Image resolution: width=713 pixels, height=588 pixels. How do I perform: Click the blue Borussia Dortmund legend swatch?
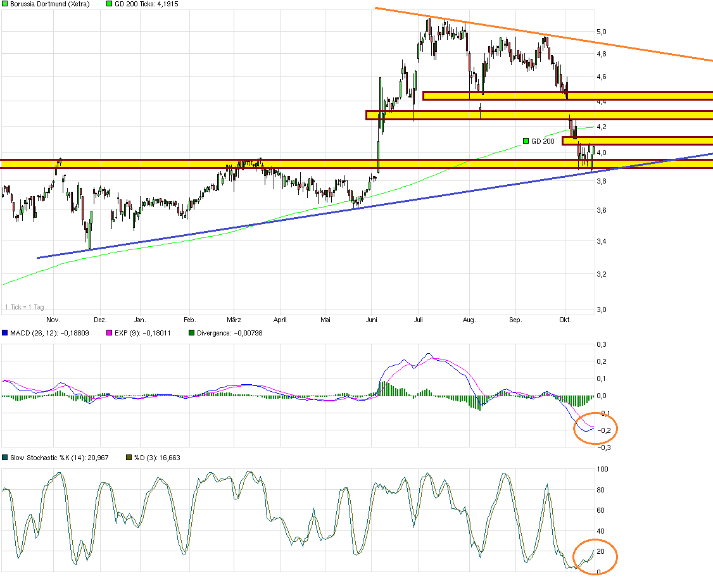5,4
